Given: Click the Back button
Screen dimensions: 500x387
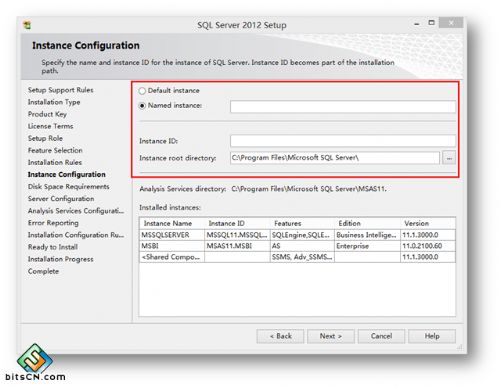Looking at the screenshot, I should (x=280, y=336).
